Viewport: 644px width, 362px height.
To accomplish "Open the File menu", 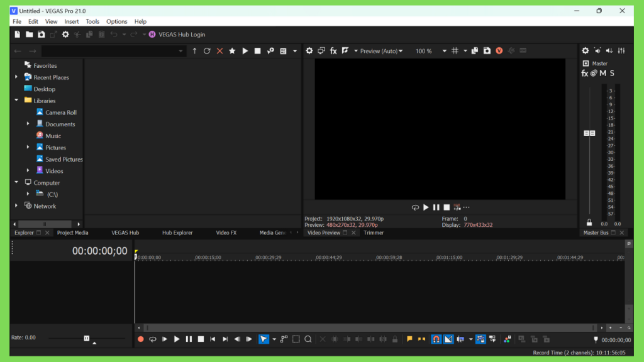I will click(x=17, y=21).
